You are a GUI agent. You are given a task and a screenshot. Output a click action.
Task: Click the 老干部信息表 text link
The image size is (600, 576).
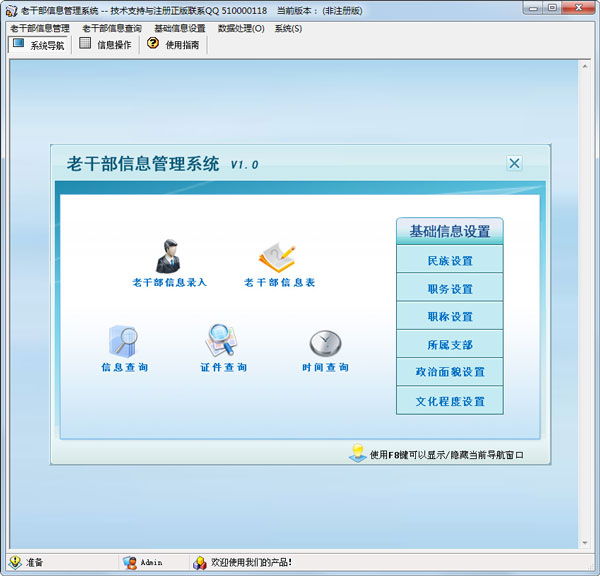click(x=279, y=282)
